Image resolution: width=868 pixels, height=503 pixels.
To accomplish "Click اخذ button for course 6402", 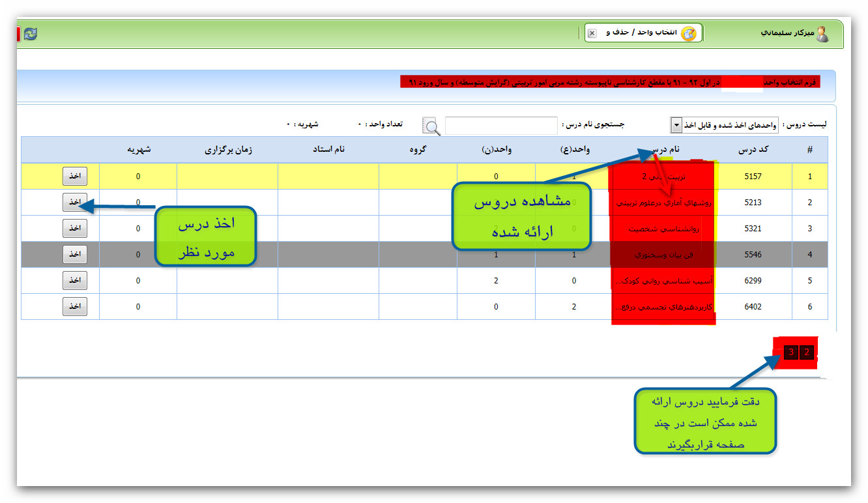I will (75, 306).
